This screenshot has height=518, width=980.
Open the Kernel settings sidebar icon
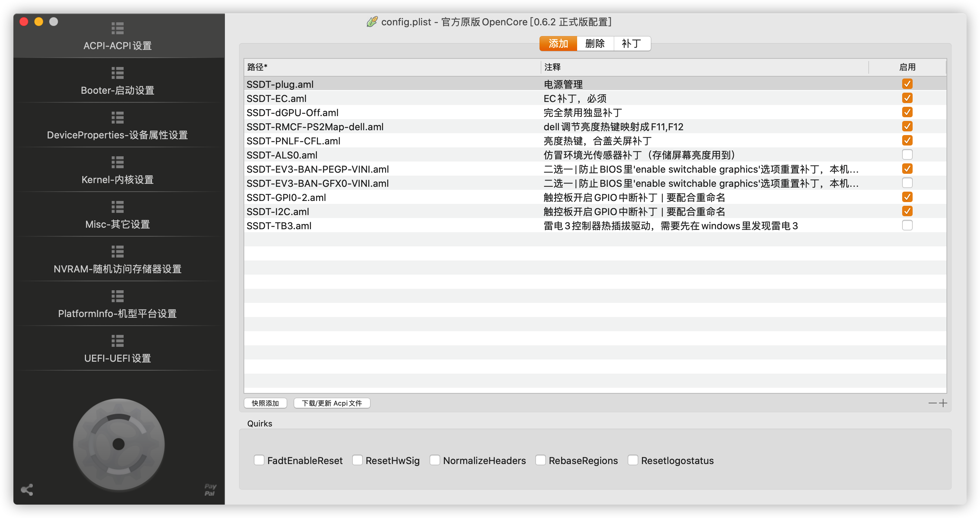tap(118, 162)
